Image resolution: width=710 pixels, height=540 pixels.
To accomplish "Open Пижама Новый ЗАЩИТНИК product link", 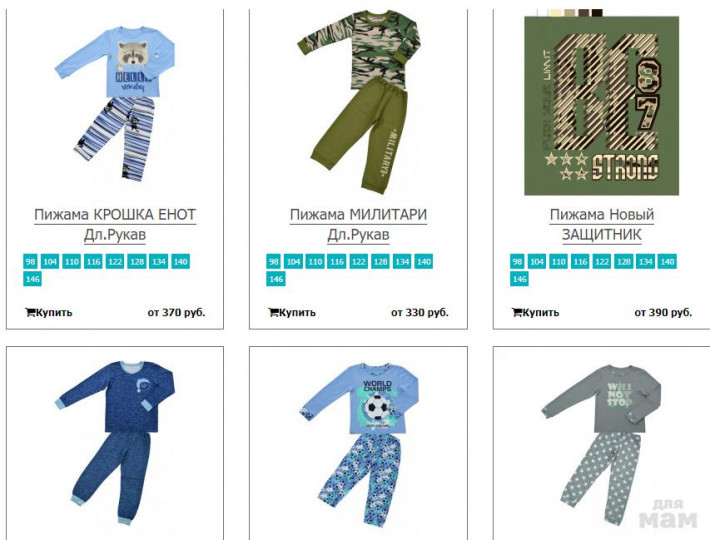I will coord(602,225).
